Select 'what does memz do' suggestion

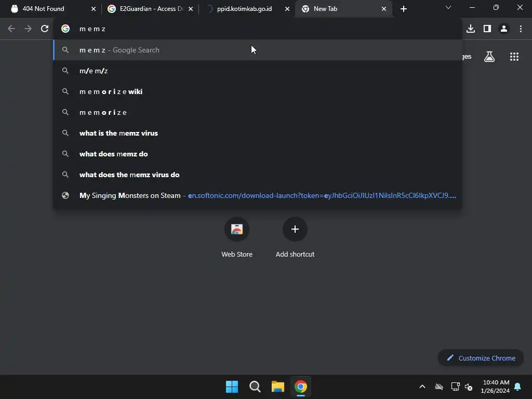coord(258,154)
